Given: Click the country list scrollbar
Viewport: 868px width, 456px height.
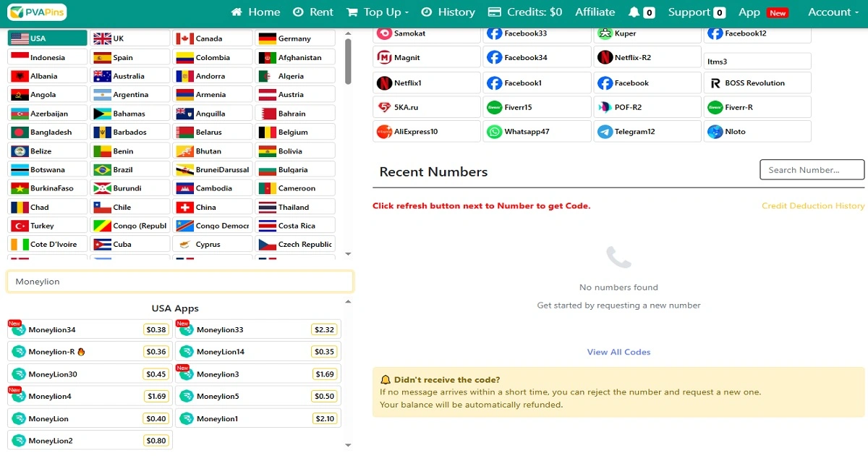Looking at the screenshot, I should tap(348, 62).
